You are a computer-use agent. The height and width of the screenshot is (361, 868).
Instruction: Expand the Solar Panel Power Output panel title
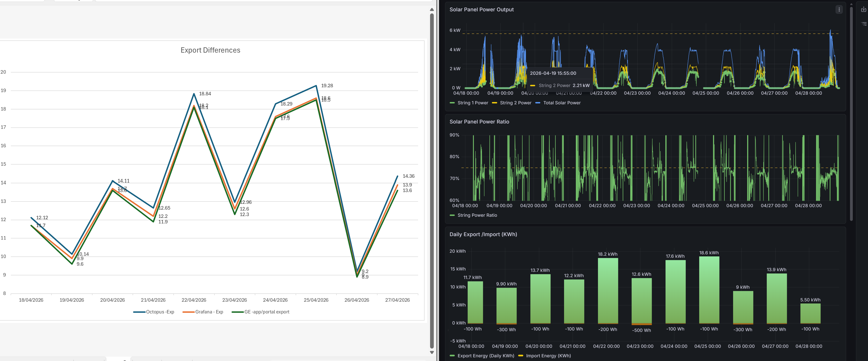[482, 10]
